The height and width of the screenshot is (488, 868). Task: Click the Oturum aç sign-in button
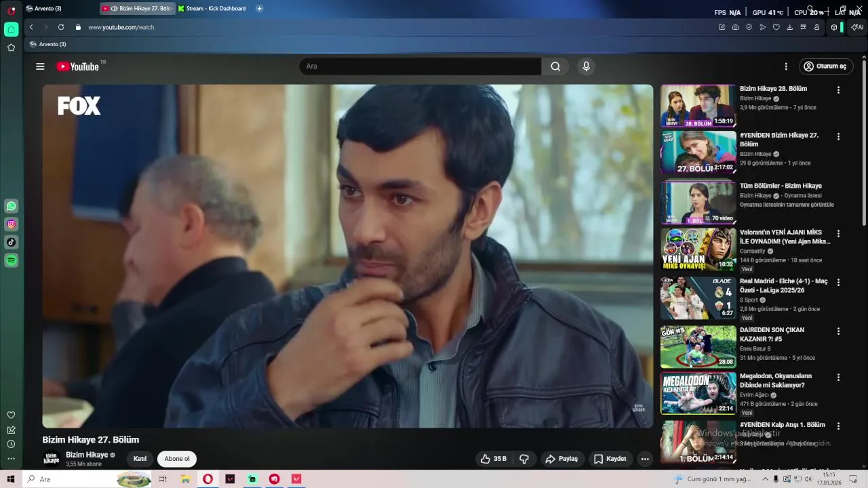tap(826, 66)
